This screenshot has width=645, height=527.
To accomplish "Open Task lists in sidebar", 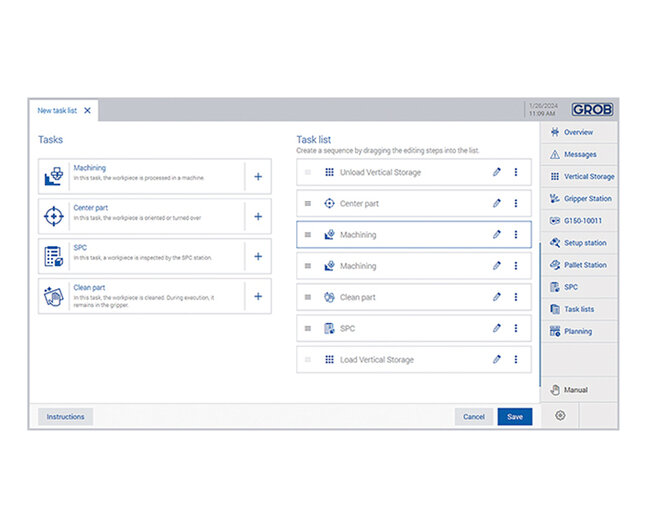I will (x=579, y=309).
